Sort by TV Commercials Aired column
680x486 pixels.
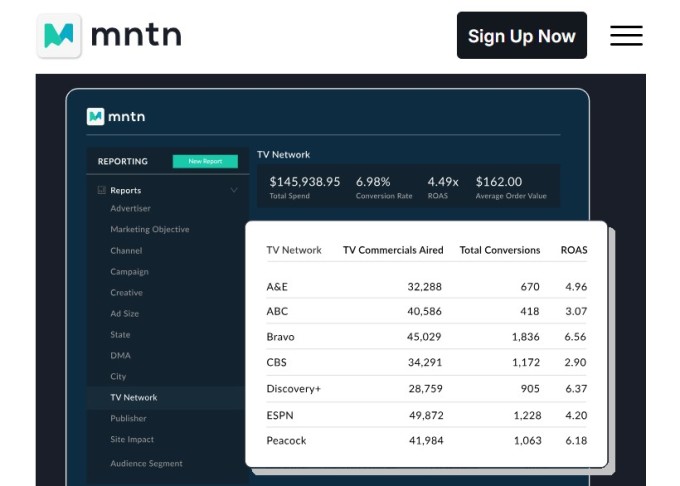[393, 250]
